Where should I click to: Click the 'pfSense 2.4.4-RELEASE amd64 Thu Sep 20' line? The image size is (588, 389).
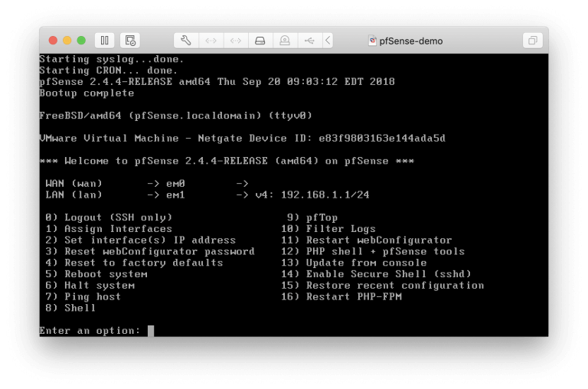point(217,82)
